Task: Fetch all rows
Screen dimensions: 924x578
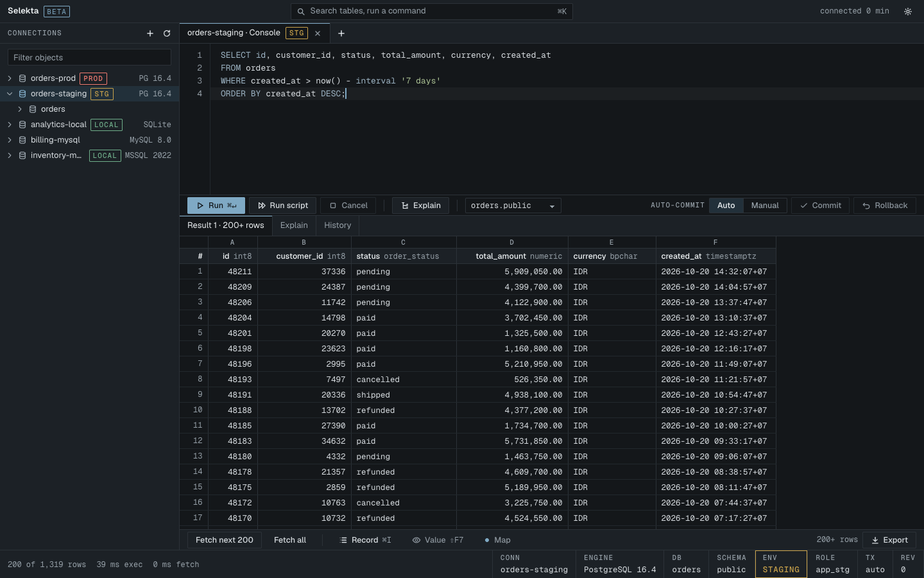Action: tap(290, 540)
